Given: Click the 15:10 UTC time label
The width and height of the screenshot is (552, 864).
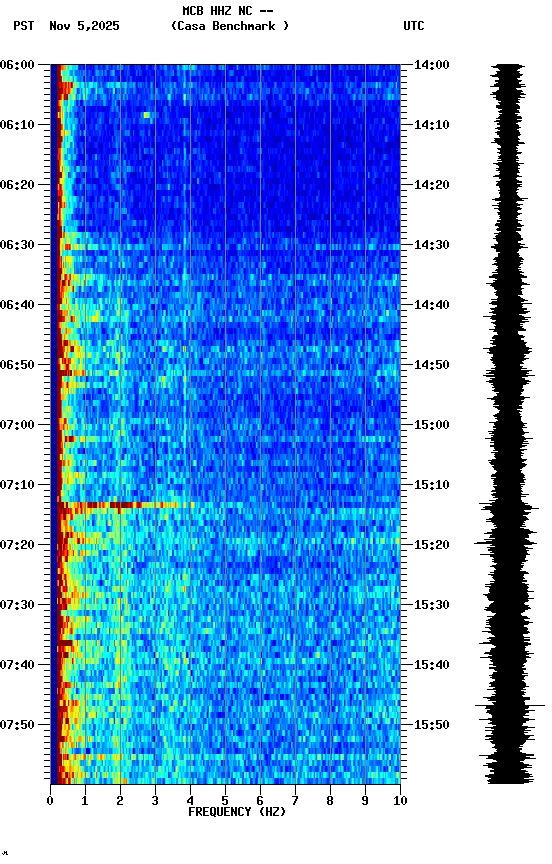Looking at the screenshot, I should click(x=432, y=485).
